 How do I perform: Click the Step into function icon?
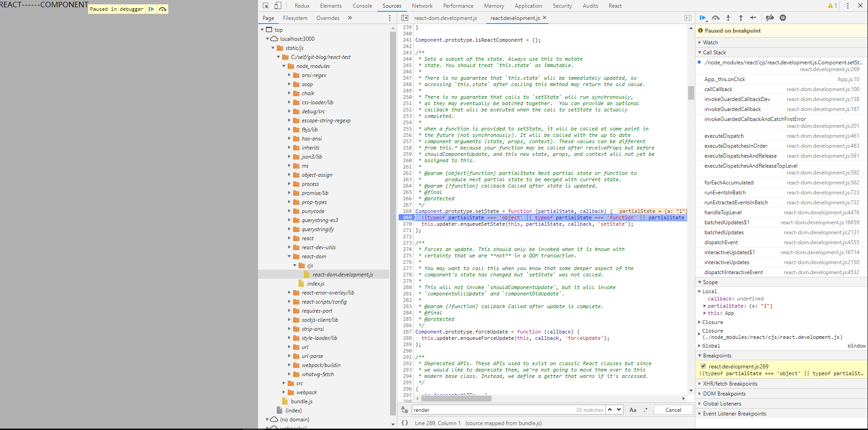[728, 18]
